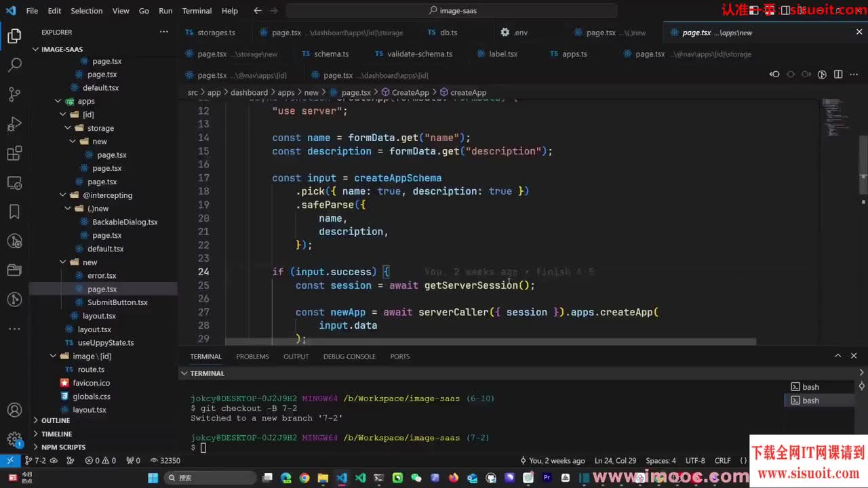Go to line via Ln 24, Col 29
This screenshot has height=488, width=868.
[x=615, y=460]
